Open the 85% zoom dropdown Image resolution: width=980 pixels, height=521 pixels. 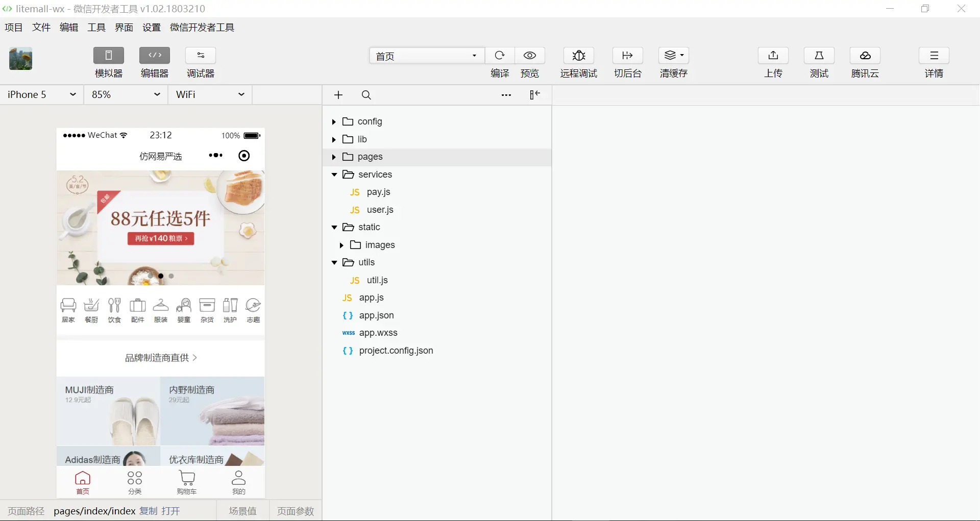(x=126, y=94)
